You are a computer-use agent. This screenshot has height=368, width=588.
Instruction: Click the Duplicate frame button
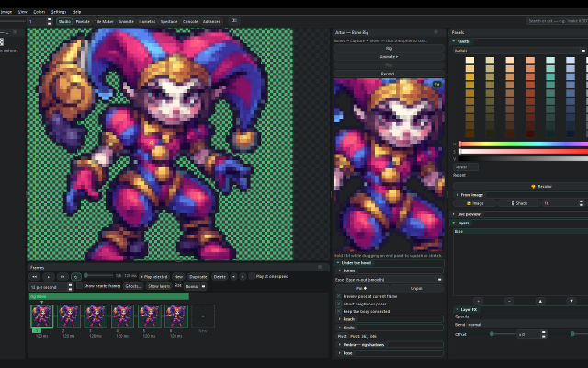(x=198, y=277)
